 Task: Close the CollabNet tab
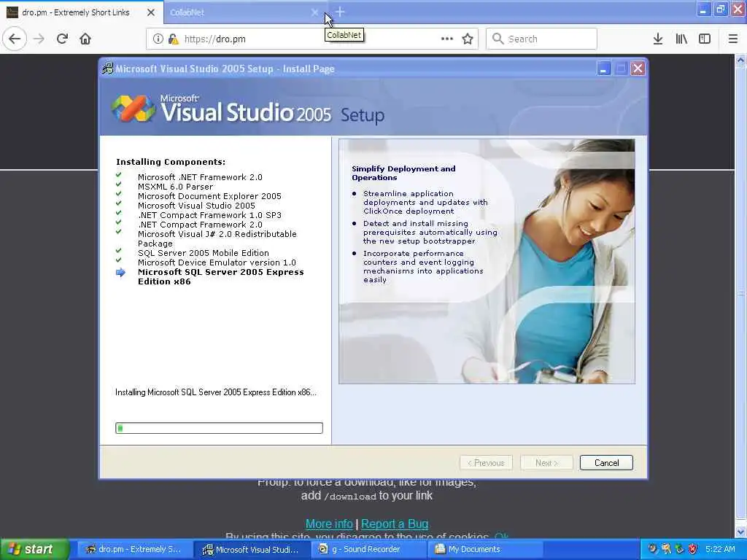coord(314,12)
